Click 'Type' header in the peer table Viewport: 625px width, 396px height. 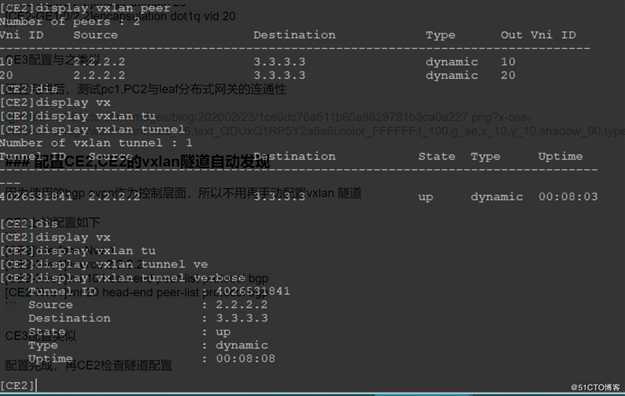[x=440, y=35]
